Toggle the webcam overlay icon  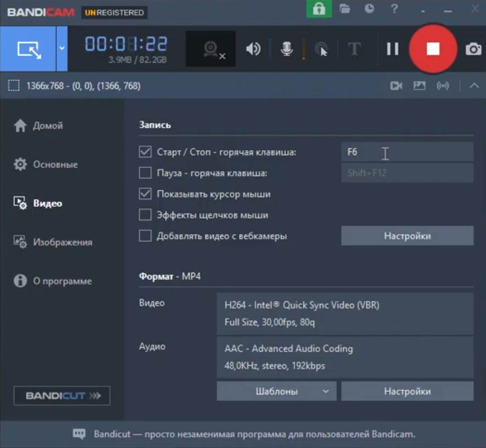click(x=211, y=49)
